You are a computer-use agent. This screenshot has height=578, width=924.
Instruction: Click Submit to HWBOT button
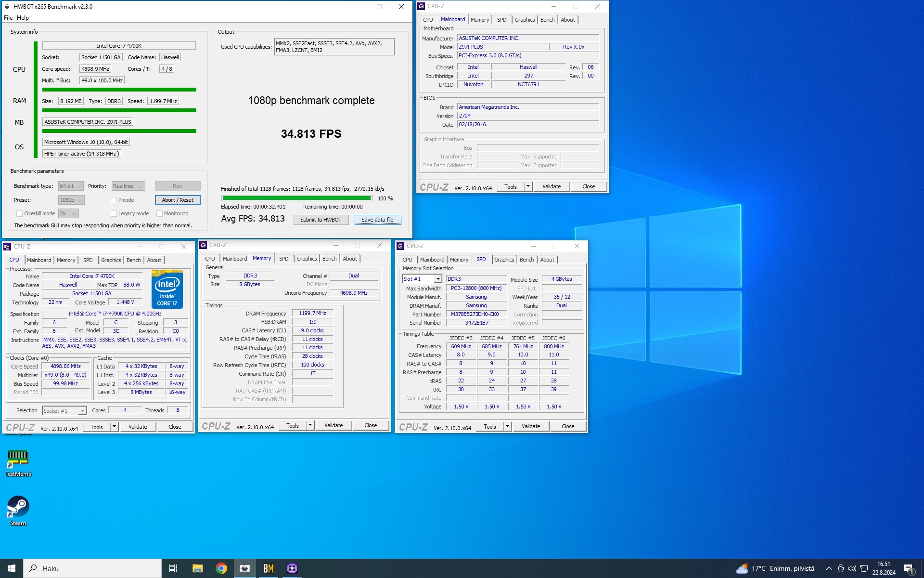click(321, 220)
